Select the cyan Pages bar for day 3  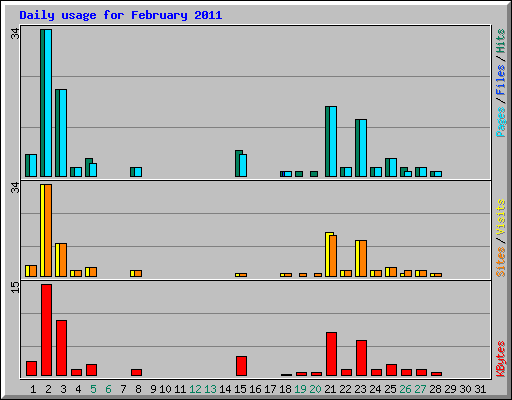pyautogui.click(x=63, y=133)
